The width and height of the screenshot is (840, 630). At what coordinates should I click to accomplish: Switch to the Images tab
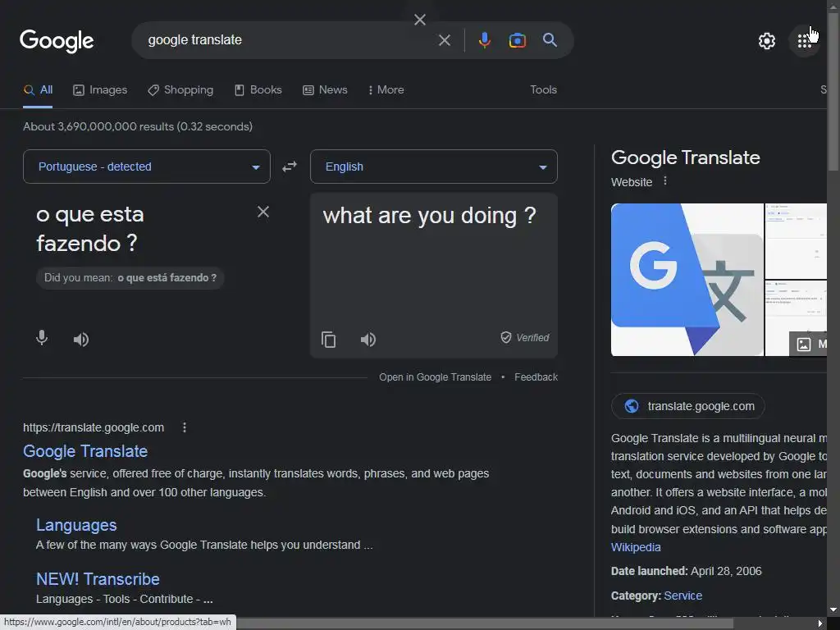pyautogui.click(x=100, y=90)
